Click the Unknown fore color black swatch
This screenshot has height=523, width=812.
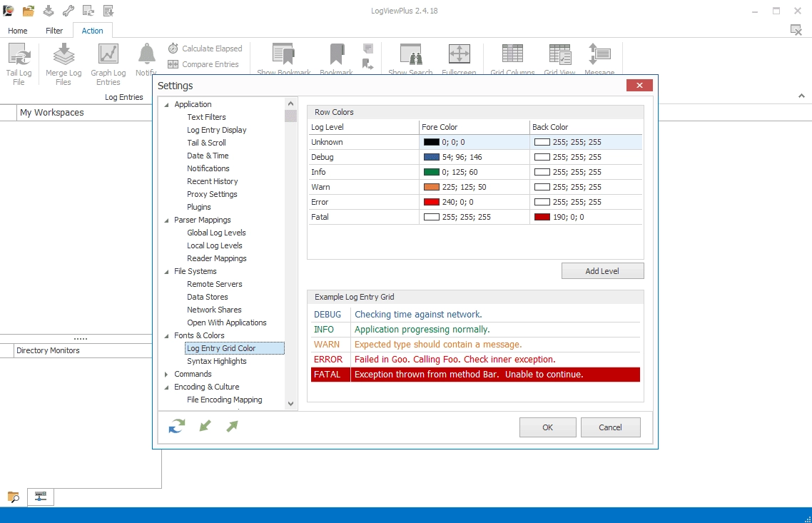tap(432, 142)
